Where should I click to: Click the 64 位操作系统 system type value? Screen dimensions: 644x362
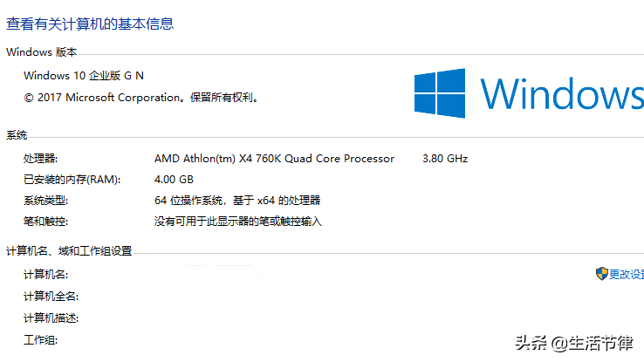pyautogui.click(x=237, y=201)
